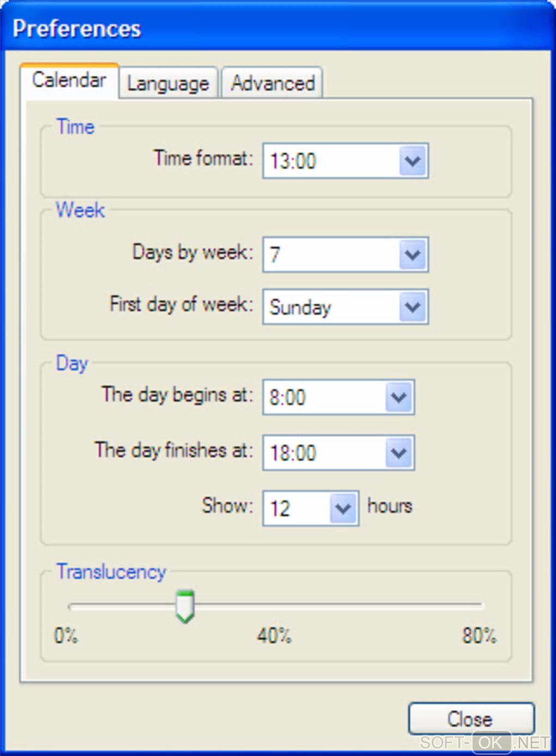Open the Time format dropdown arrow
This screenshot has width=556, height=756.
coord(413,161)
